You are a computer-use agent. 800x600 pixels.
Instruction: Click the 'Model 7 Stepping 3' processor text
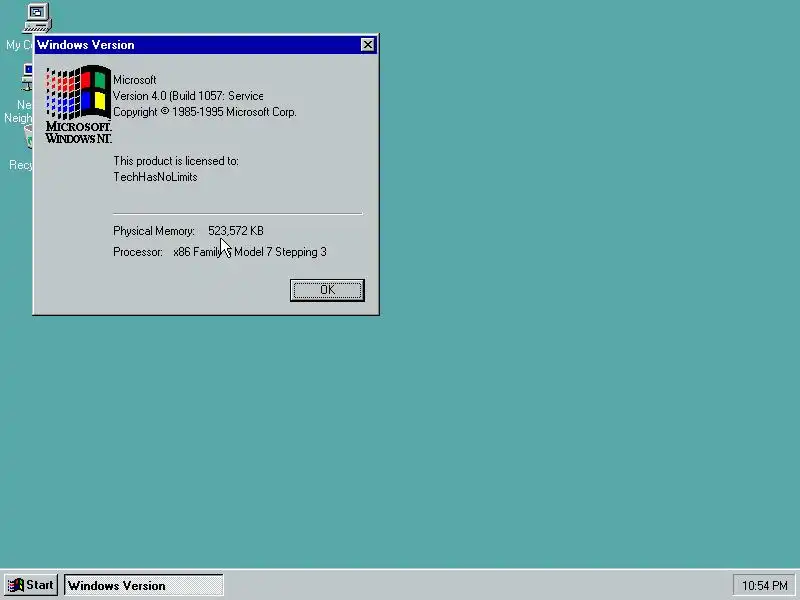(280, 252)
